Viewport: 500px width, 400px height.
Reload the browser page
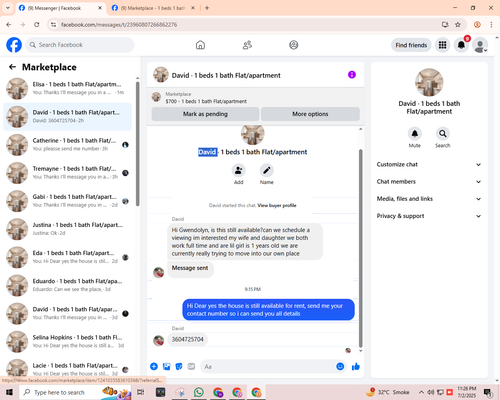(x=37, y=24)
